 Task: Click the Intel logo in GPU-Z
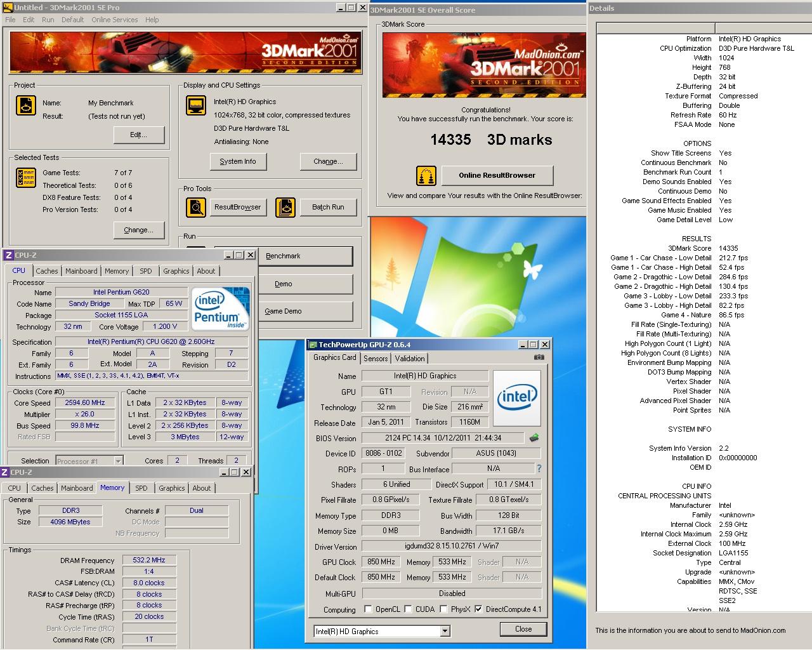click(517, 399)
